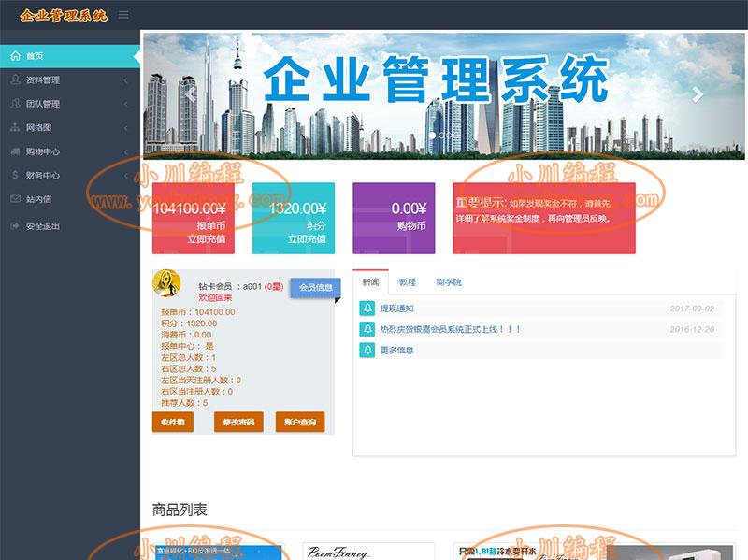This screenshot has width=748, height=560.
Task: Open the 提现通知 news item
Action: (x=396, y=309)
